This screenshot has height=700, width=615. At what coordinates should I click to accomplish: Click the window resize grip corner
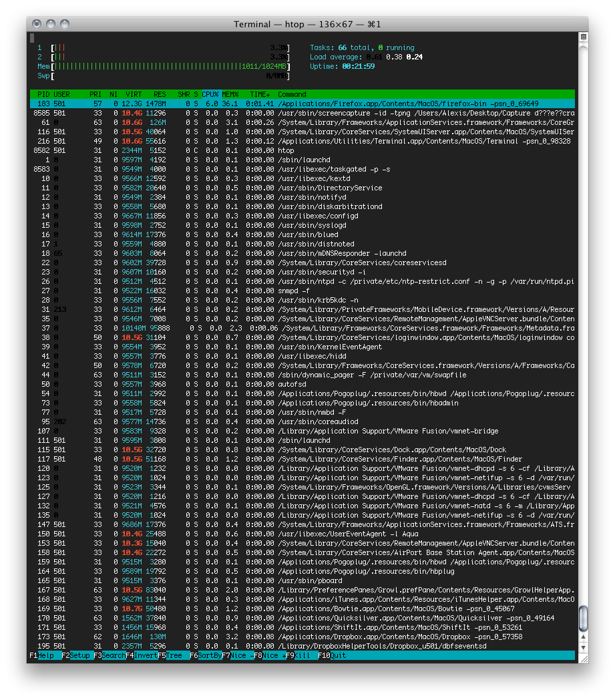(583, 658)
